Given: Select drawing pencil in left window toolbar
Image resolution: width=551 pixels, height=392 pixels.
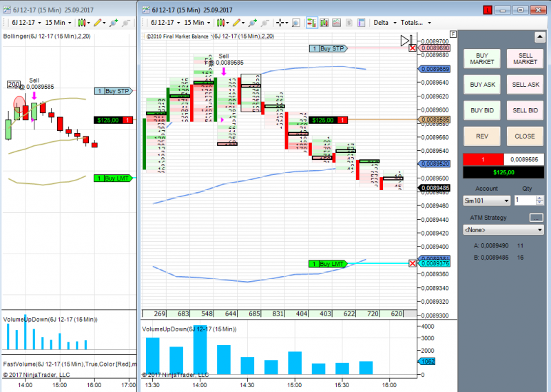Looking at the screenshot, I should click(x=99, y=23).
